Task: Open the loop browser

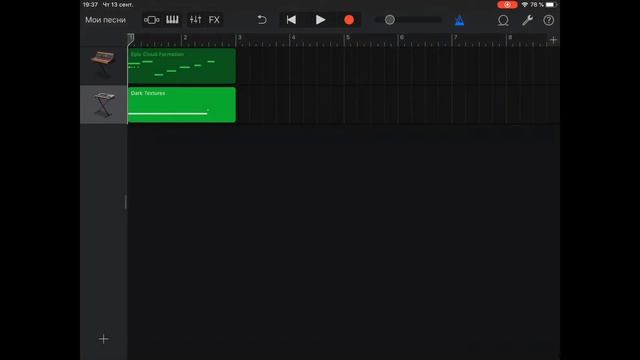Action: [503, 20]
